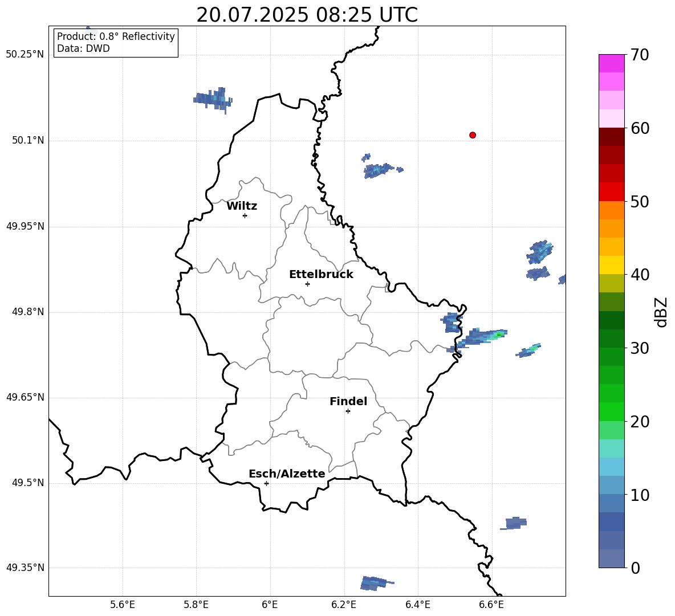Click the Findel station cross marker

348,411
